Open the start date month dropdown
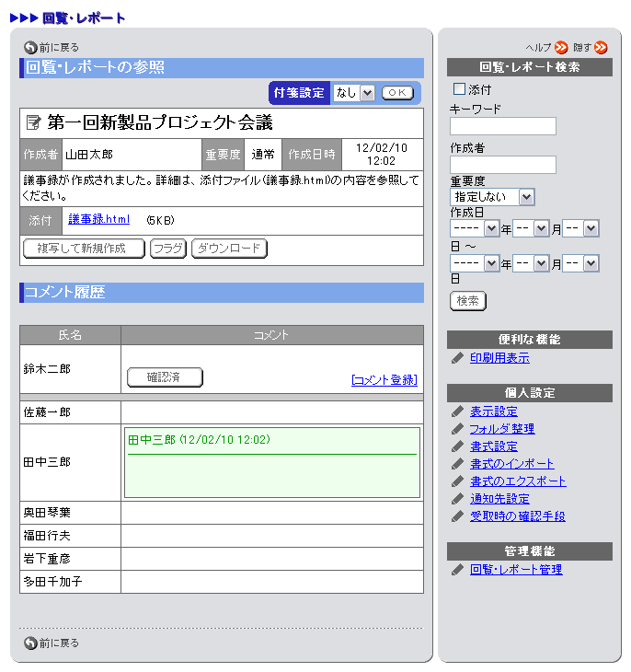This screenshot has height=672, width=631. [531, 228]
